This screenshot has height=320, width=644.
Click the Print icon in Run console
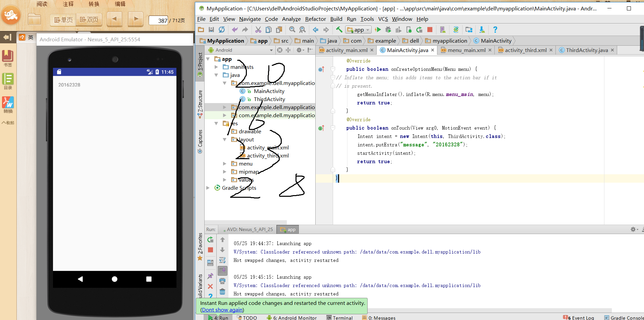222,281
